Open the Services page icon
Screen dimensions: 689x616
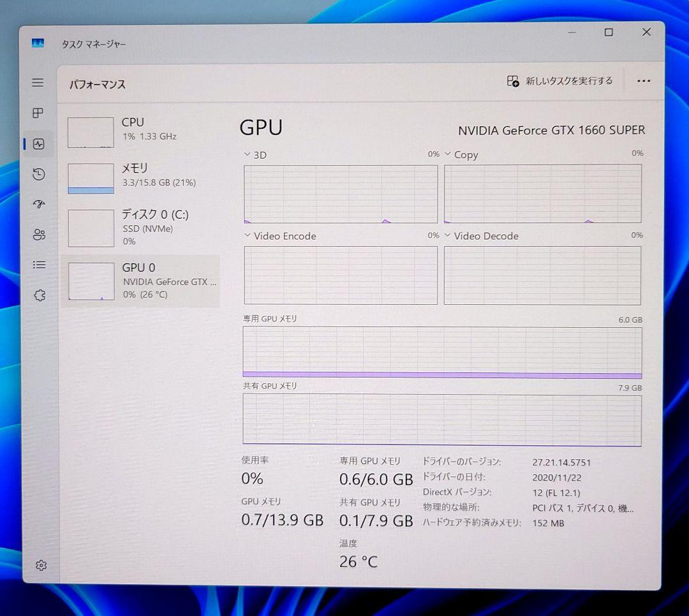click(x=38, y=295)
